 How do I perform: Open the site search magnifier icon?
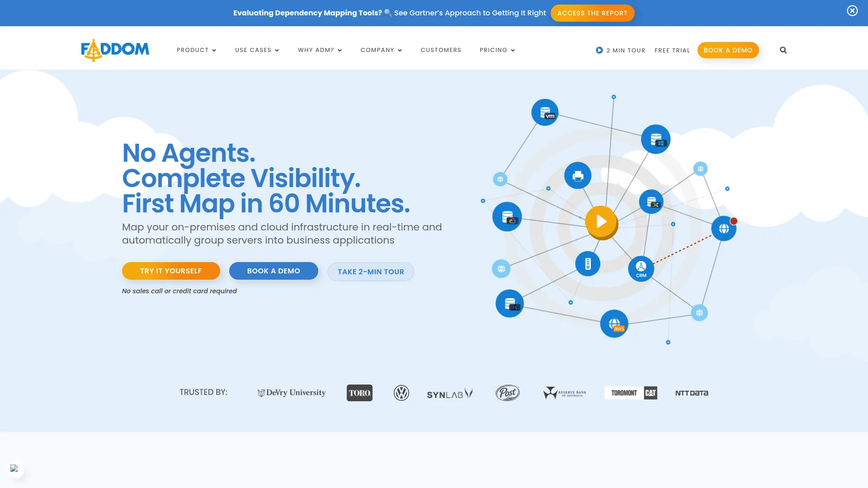pos(783,50)
